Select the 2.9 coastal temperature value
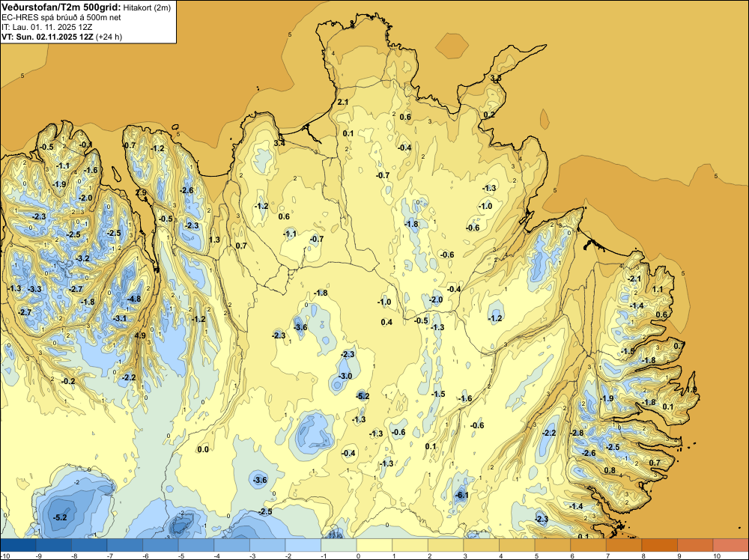This screenshot has width=749, height=560. point(142,193)
